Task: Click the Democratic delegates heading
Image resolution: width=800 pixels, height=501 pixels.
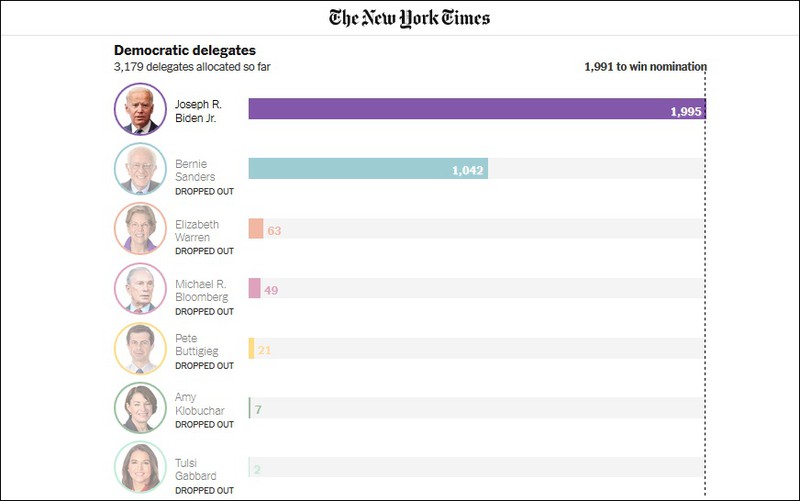Action: [x=185, y=50]
